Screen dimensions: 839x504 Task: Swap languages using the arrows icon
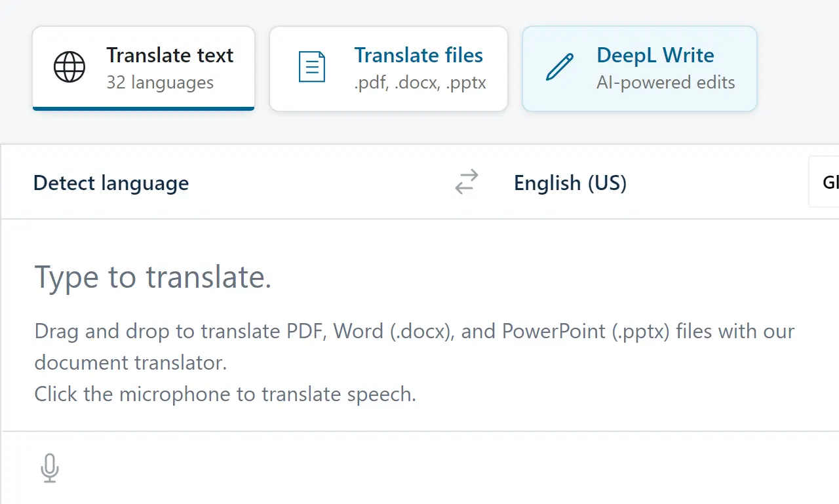tap(467, 182)
